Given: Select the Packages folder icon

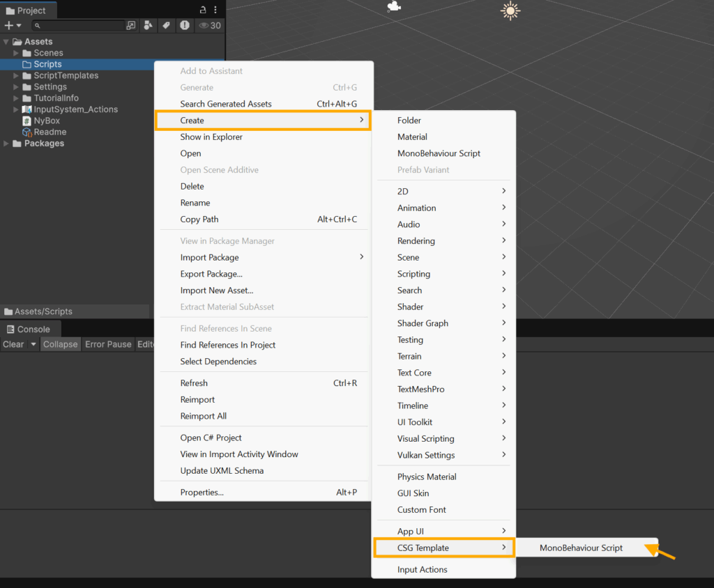Looking at the screenshot, I should 17,144.
